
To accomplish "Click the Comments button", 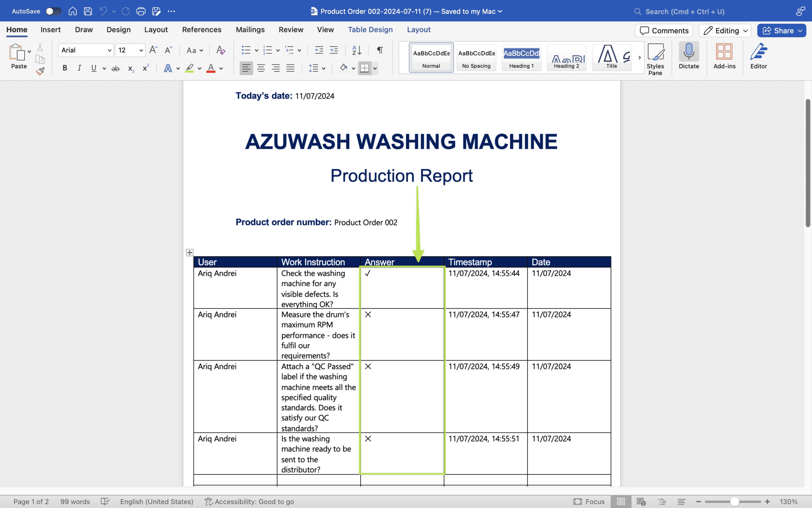I will pyautogui.click(x=664, y=30).
